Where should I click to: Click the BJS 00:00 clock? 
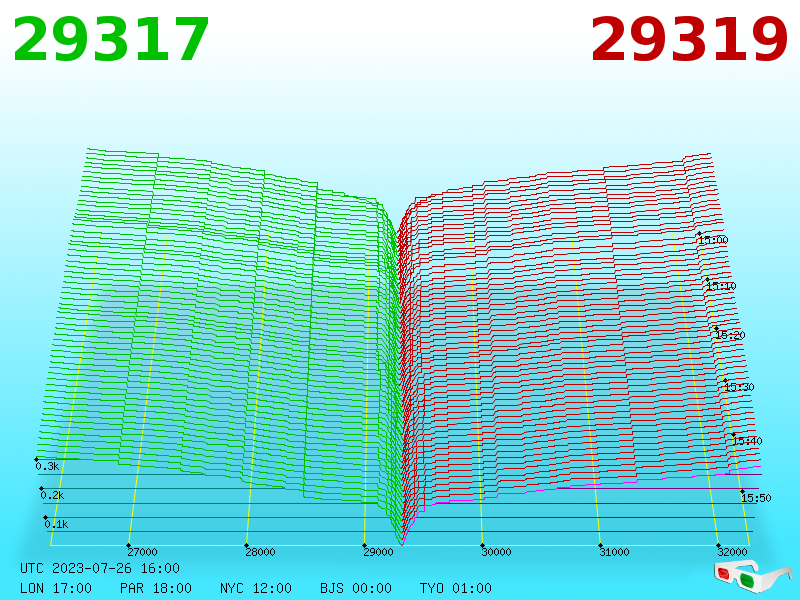356,588
